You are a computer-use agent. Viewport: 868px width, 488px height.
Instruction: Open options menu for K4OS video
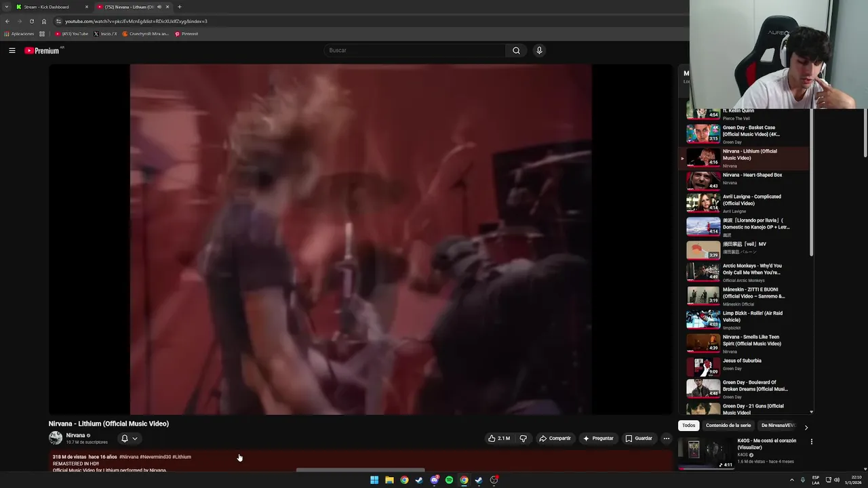tap(811, 442)
